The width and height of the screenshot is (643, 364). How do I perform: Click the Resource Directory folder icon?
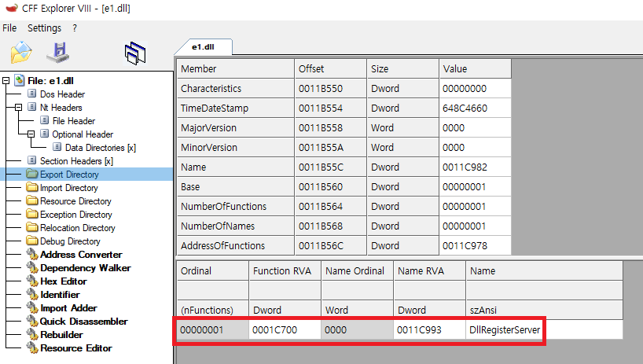(x=32, y=200)
